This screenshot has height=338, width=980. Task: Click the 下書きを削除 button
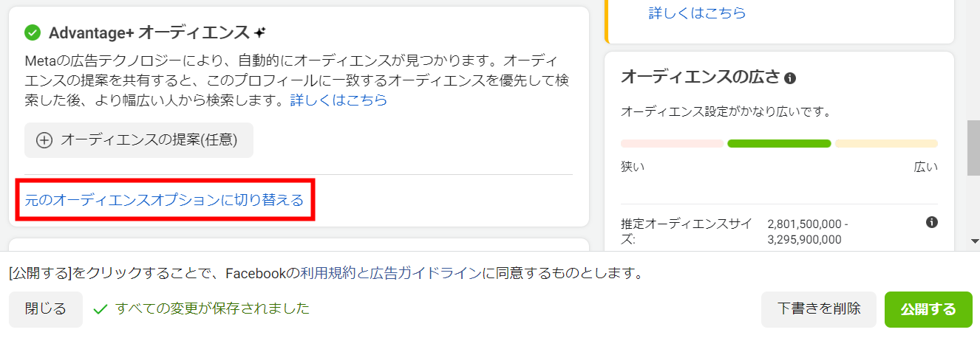click(819, 309)
